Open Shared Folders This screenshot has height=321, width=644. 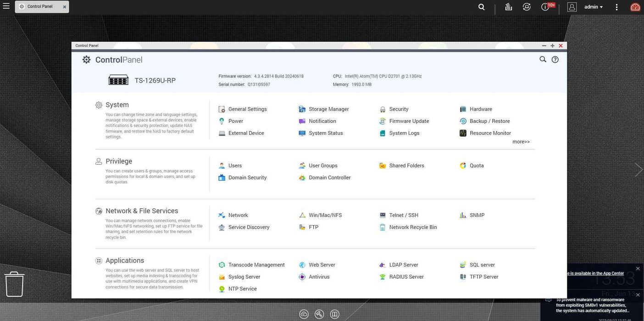[401, 166]
